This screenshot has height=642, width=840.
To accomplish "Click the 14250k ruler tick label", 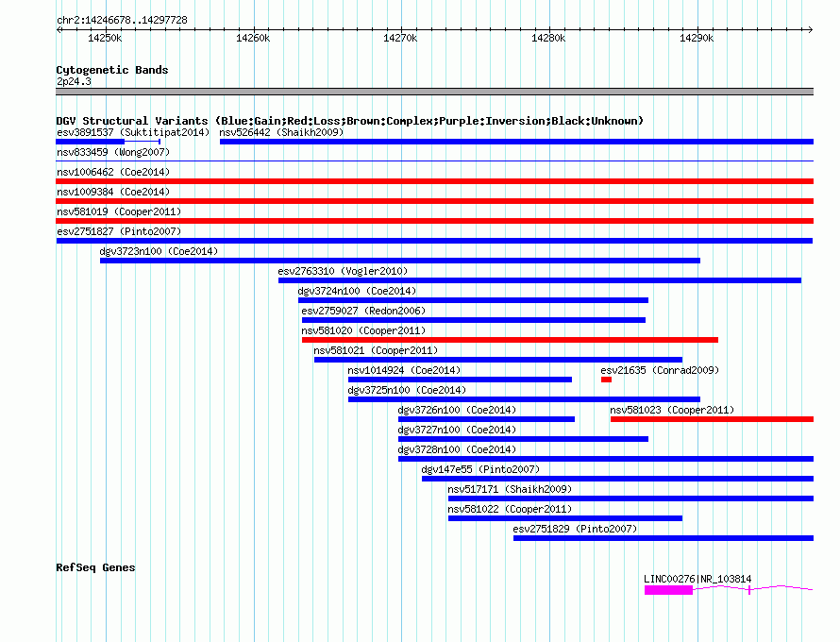I will click(105, 38).
